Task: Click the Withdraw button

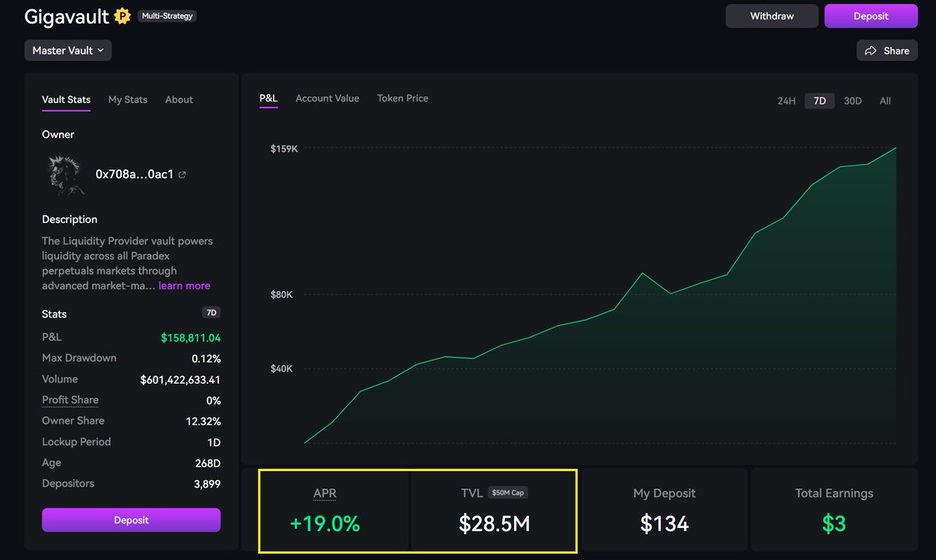Action: 772,16
